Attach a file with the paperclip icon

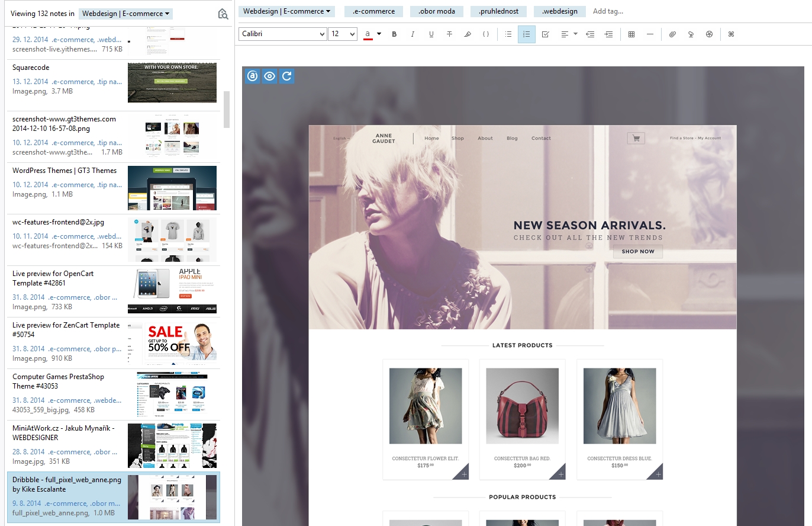(x=672, y=34)
